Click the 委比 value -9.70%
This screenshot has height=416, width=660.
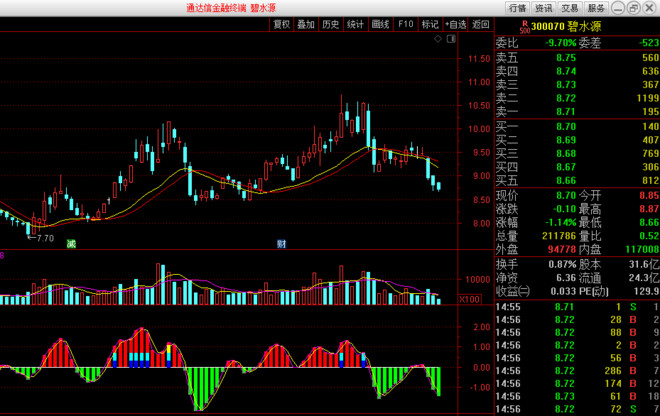[x=561, y=43]
